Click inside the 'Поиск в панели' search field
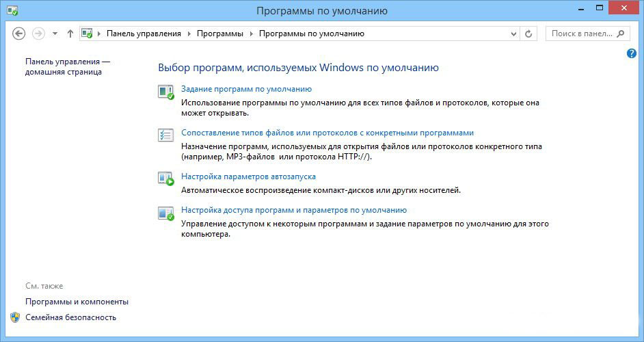The image size is (644, 342). [x=581, y=34]
